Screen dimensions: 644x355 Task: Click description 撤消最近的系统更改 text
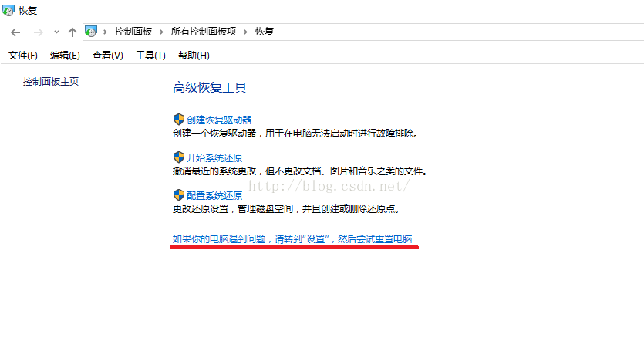pos(300,171)
